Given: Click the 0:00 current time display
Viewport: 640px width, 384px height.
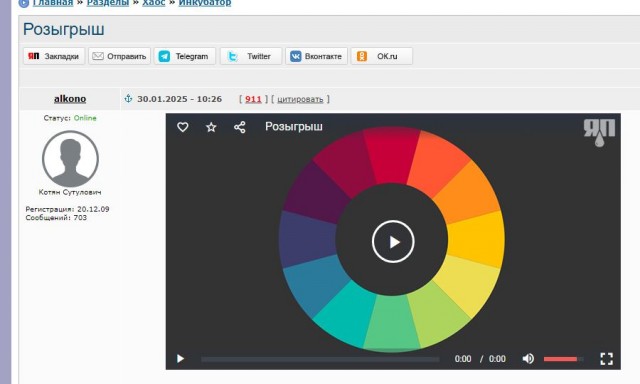Looking at the screenshot, I should point(463,359).
